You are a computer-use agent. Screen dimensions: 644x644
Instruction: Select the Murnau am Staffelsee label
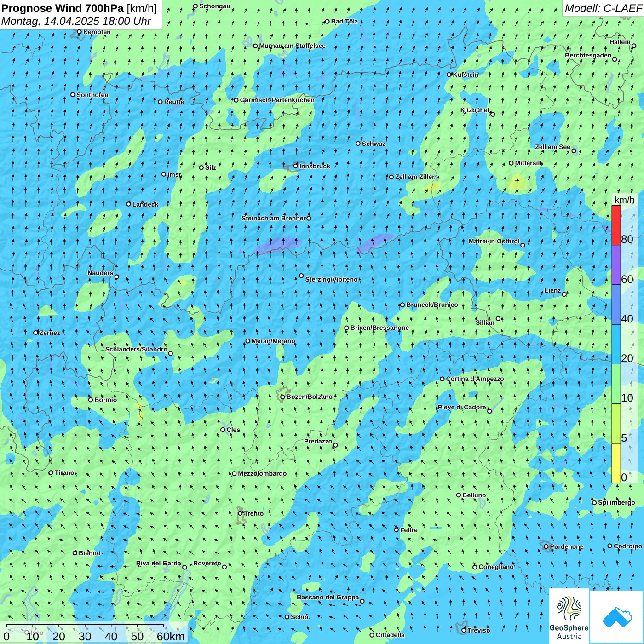(293, 46)
